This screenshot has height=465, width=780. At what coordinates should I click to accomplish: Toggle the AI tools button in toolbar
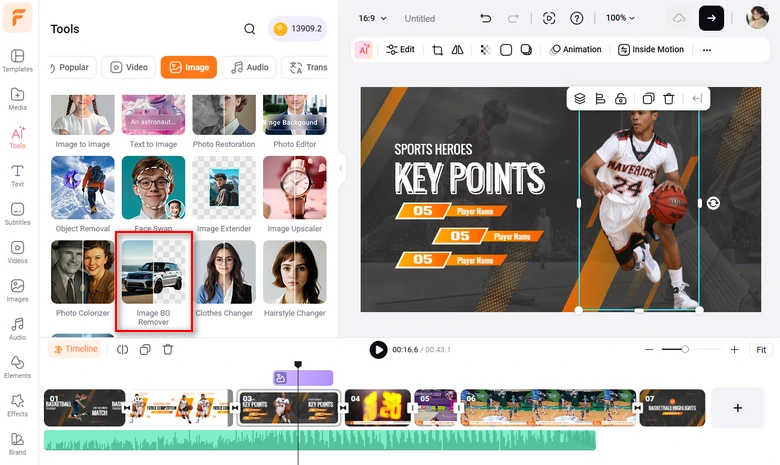point(364,49)
